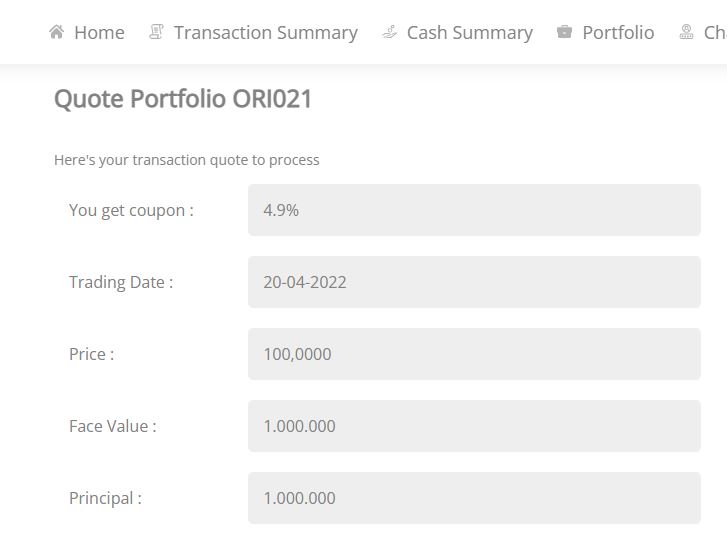Image resolution: width=727 pixels, height=537 pixels.
Task: Click the user icon at the nav bar's right end
Action: (x=687, y=32)
